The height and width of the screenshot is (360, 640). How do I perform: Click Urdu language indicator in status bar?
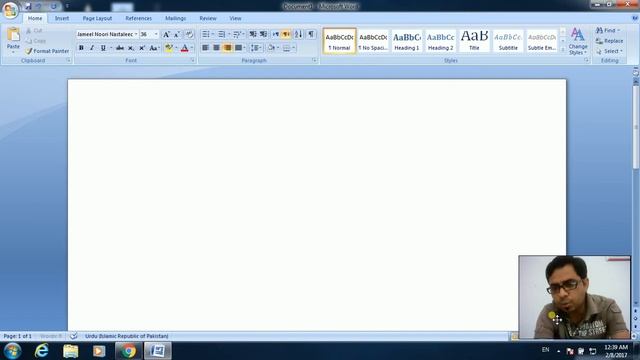[x=127, y=336]
